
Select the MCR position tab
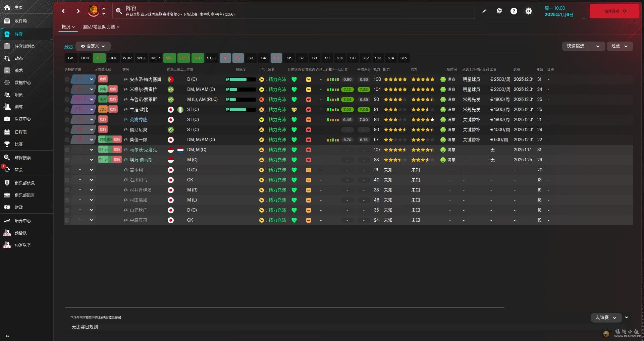(156, 58)
